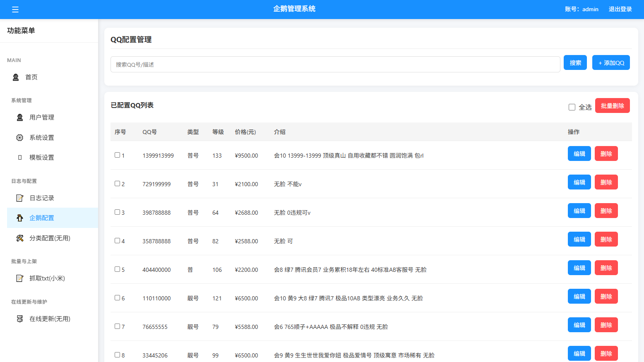
Task: Check the checkbox for row 1
Action: point(117,155)
